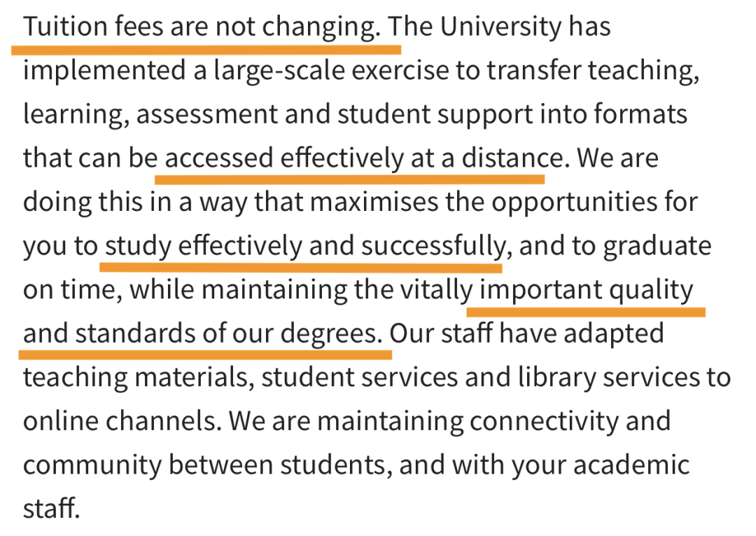Image resolution: width=756 pixels, height=536 pixels.
Task: Click the final word 'staff.' on last line
Action: pos(51,509)
